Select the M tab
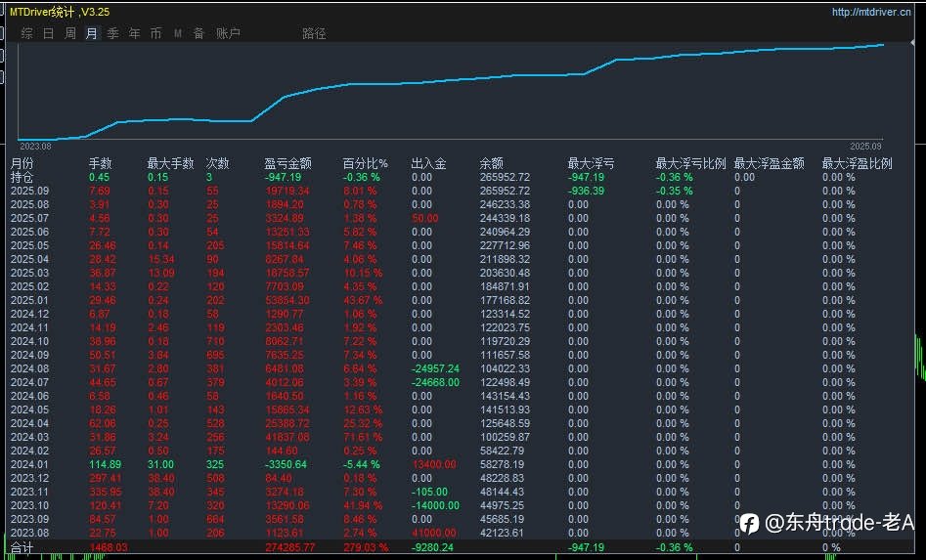 click(x=178, y=33)
